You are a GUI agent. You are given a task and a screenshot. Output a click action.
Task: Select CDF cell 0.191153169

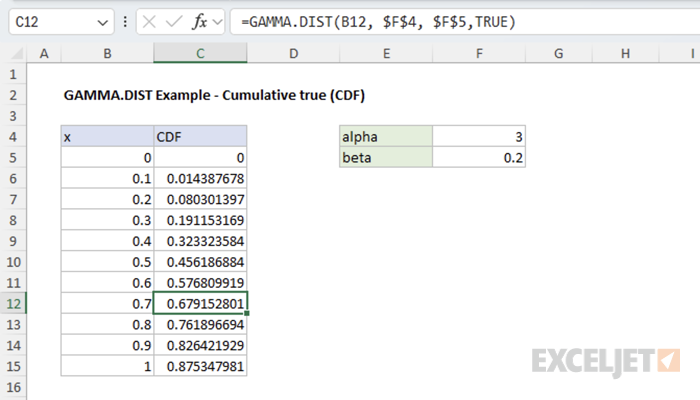(200, 220)
